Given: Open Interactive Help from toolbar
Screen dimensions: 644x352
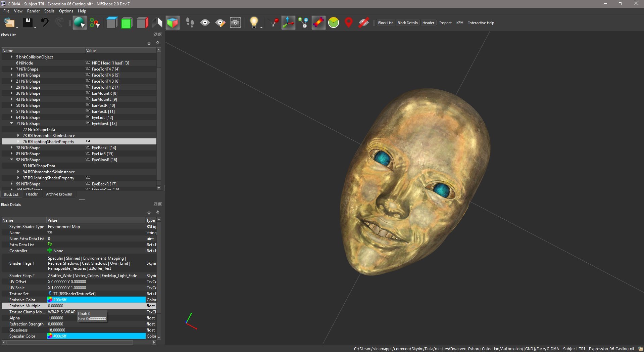Looking at the screenshot, I should (x=481, y=23).
